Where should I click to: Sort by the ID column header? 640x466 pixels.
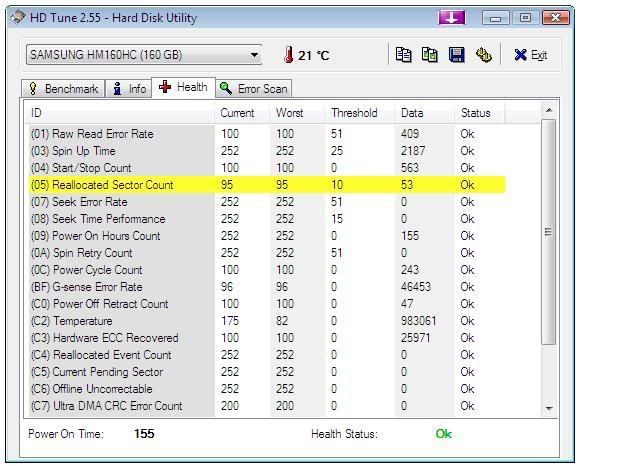coord(120,113)
